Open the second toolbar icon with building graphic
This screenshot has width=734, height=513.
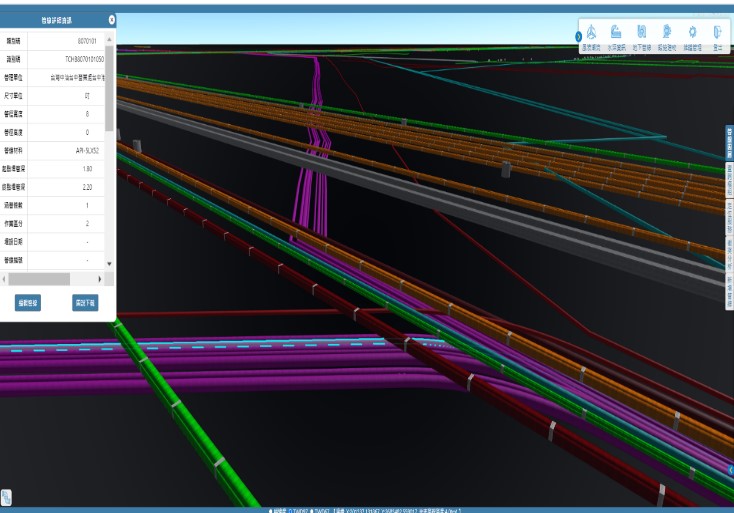(616, 32)
